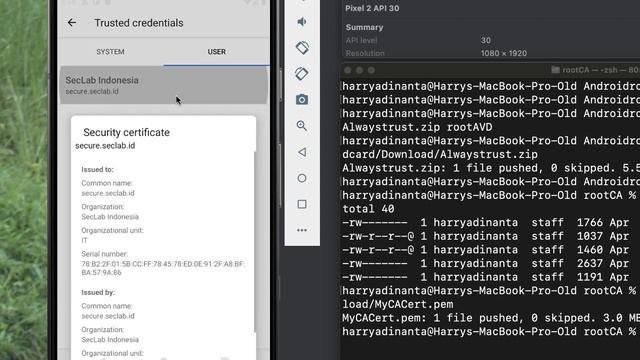This screenshot has width=640, height=360.
Task: Click terminal line 'total 40'
Action: (x=368, y=209)
